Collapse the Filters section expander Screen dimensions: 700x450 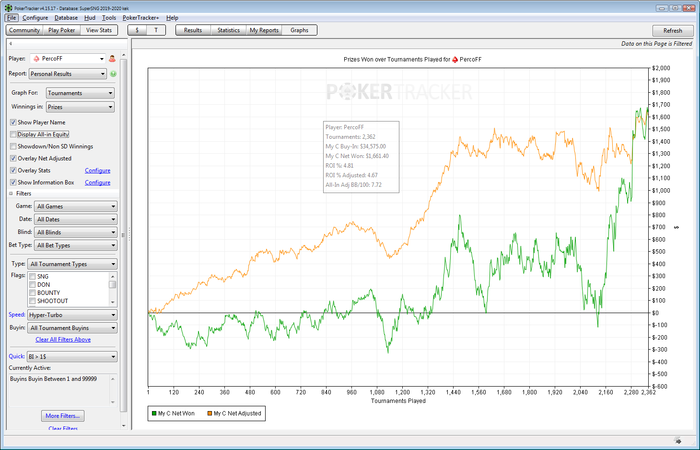11,194
